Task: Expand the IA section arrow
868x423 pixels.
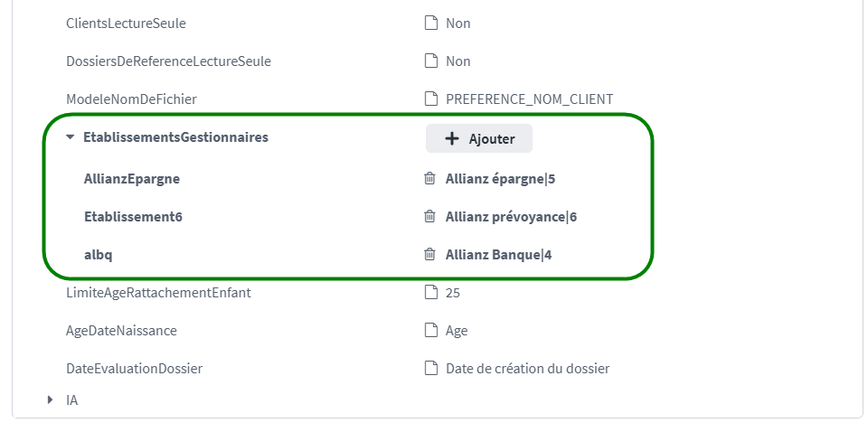Action: [x=50, y=399]
